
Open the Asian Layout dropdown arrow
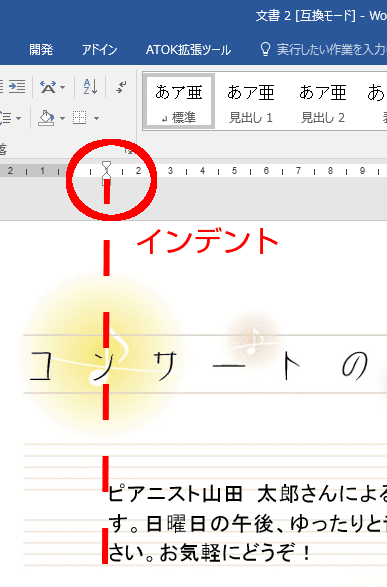click(63, 88)
